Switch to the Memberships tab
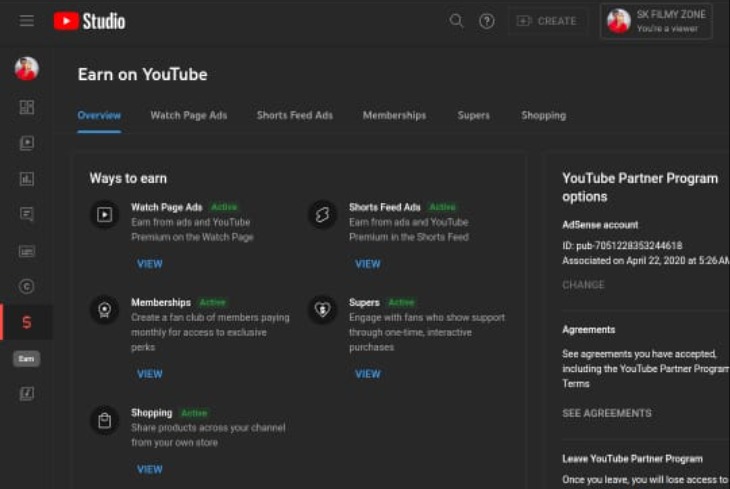Screen dimensions: 730x489 (394, 115)
